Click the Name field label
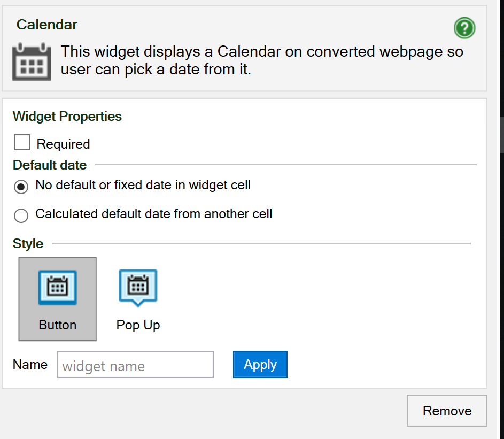This screenshot has width=504, height=439. (x=30, y=364)
